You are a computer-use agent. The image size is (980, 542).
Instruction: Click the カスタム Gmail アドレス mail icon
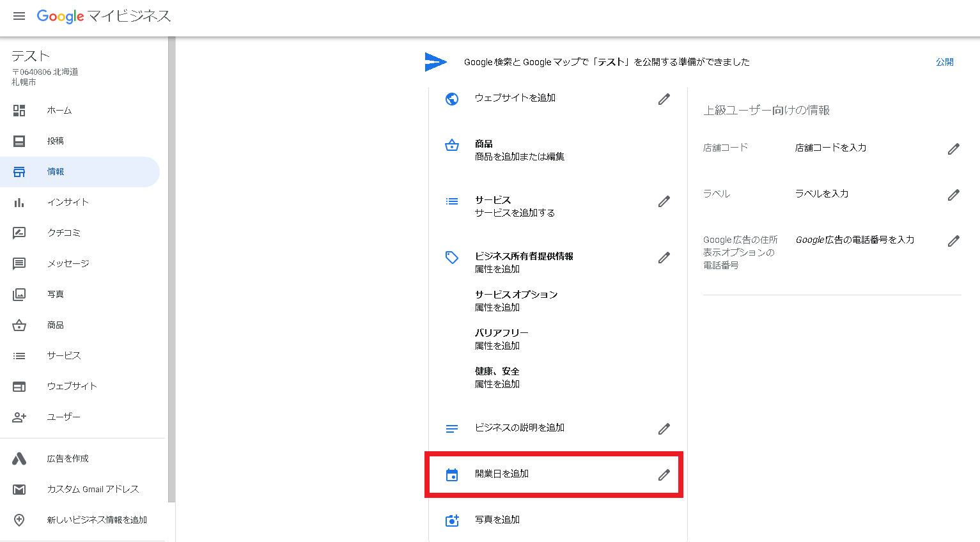point(19,490)
